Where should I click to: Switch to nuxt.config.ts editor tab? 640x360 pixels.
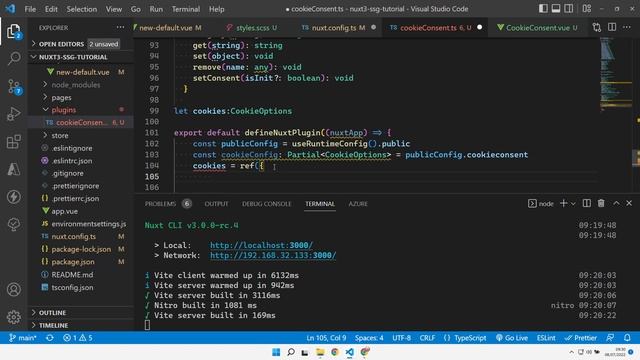(x=338, y=28)
